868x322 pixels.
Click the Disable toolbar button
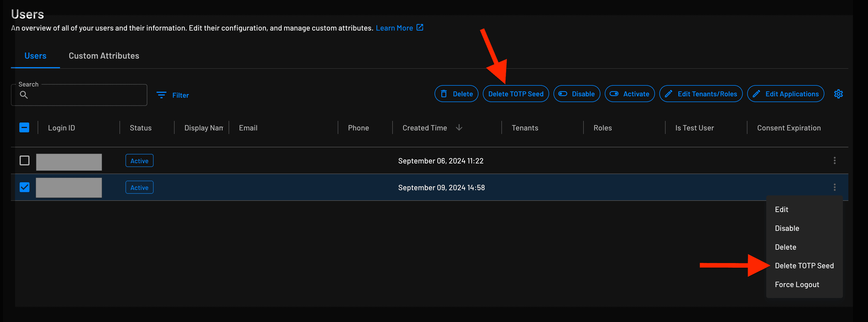(577, 94)
